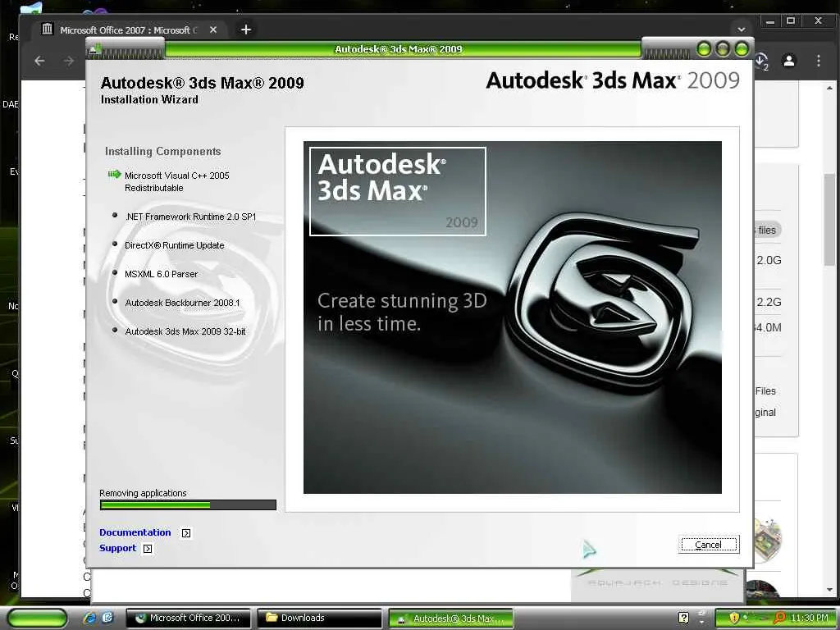Open a new browser tab
Viewport: 840px width, 630px height.
tap(246, 30)
